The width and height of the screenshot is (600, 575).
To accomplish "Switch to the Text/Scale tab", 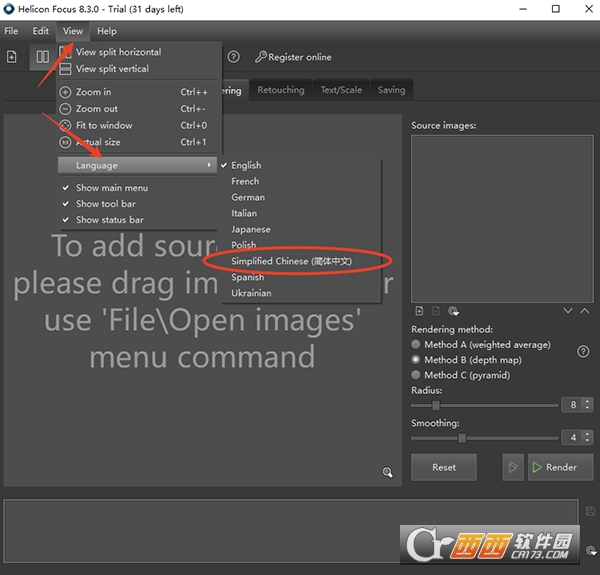I will point(341,90).
